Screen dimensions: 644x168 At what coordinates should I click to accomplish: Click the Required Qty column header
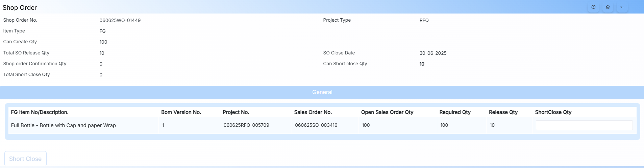(x=455, y=112)
